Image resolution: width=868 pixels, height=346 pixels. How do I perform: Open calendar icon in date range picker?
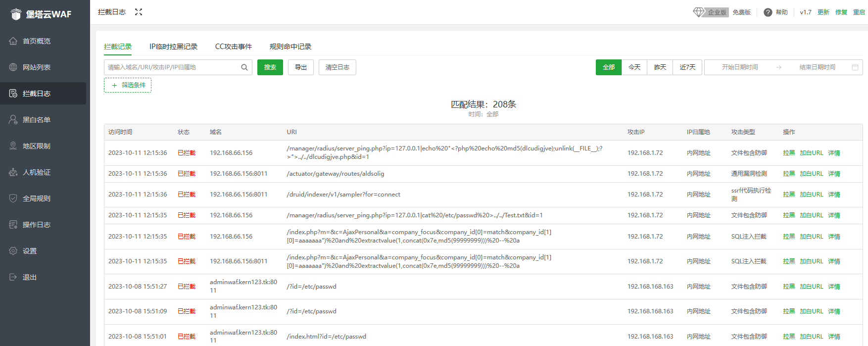855,67
